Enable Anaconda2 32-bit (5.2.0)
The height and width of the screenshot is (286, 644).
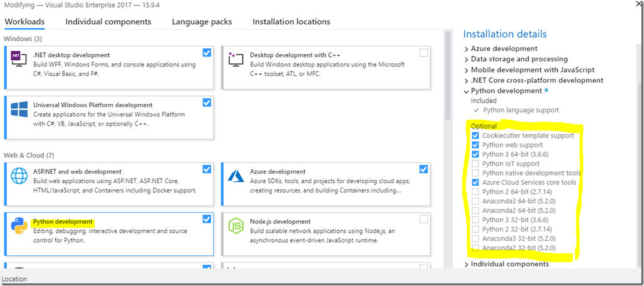click(475, 248)
